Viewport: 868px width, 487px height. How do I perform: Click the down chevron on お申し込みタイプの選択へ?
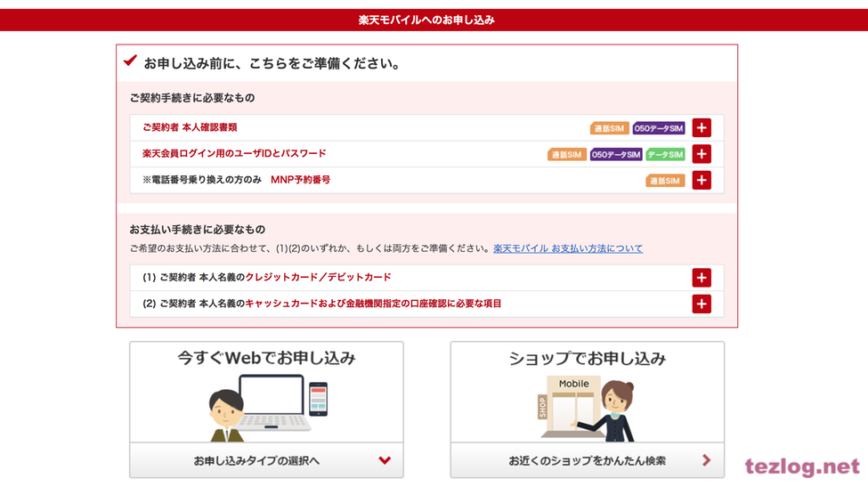click(385, 460)
